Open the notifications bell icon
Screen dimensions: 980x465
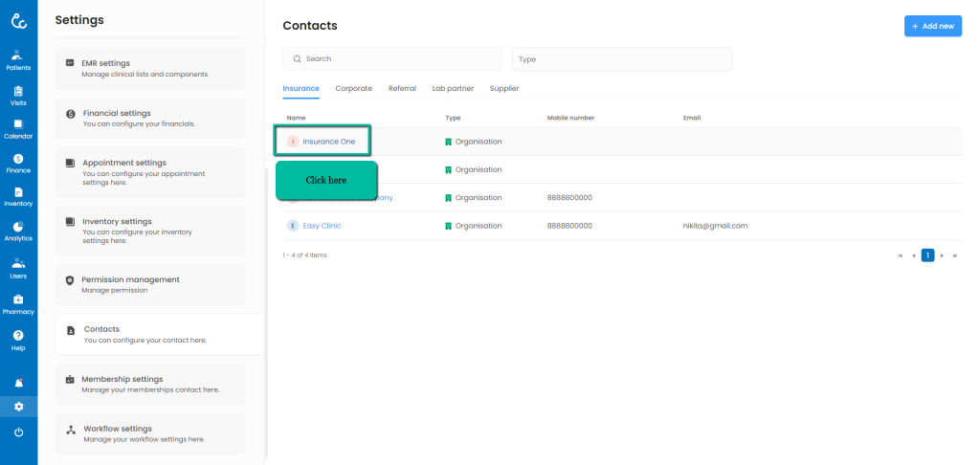(18, 382)
